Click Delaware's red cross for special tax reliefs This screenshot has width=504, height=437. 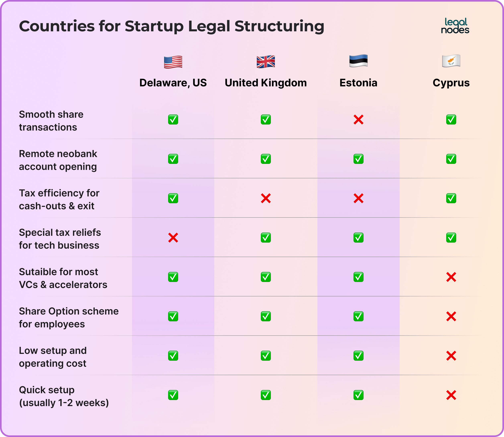173,238
